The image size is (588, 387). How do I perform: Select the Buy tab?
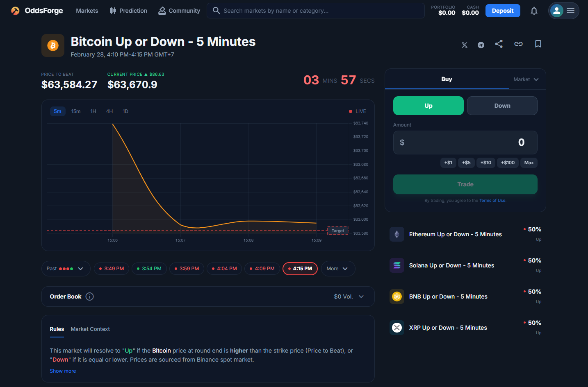447,79
